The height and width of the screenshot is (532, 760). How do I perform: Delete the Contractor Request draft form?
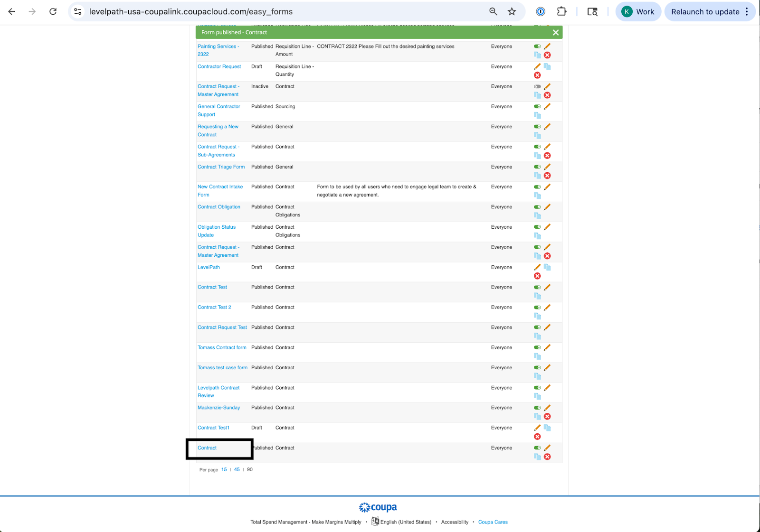click(x=537, y=75)
